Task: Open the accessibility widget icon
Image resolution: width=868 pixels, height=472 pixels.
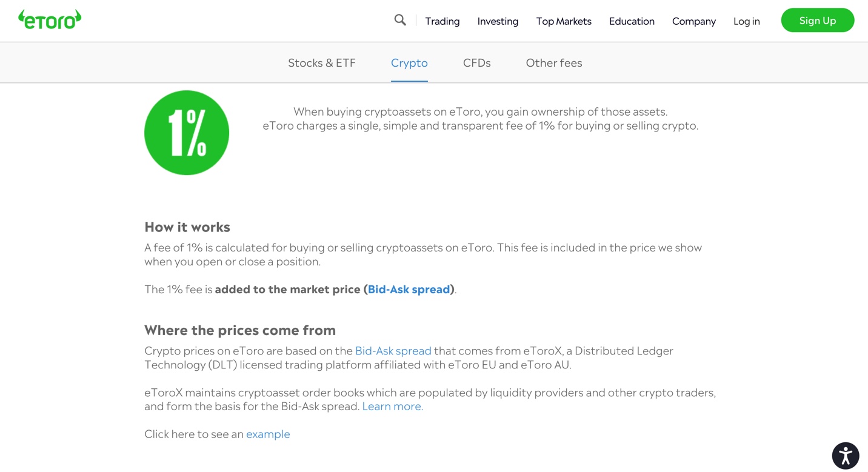Action: click(x=846, y=456)
